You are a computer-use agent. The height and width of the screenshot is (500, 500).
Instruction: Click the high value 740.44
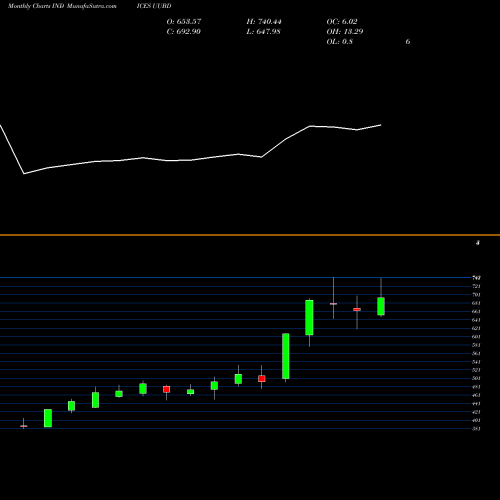[264, 22]
